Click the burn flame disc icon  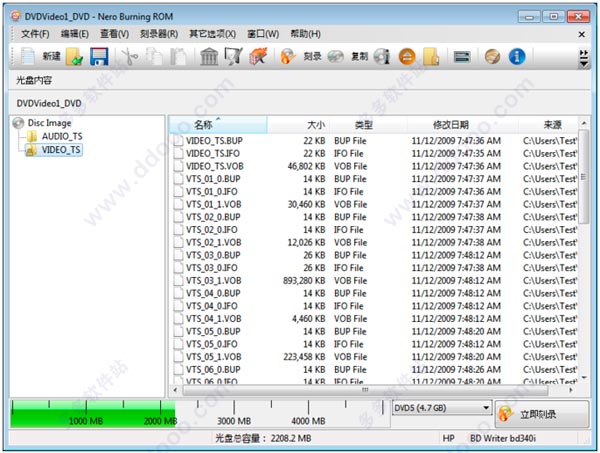tap(288, 57)
